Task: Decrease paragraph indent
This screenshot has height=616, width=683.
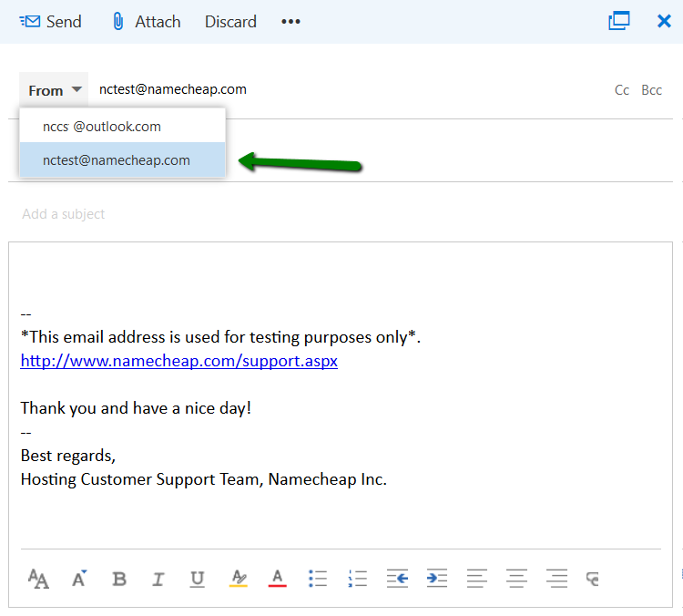Action: (x=397, y=579)
